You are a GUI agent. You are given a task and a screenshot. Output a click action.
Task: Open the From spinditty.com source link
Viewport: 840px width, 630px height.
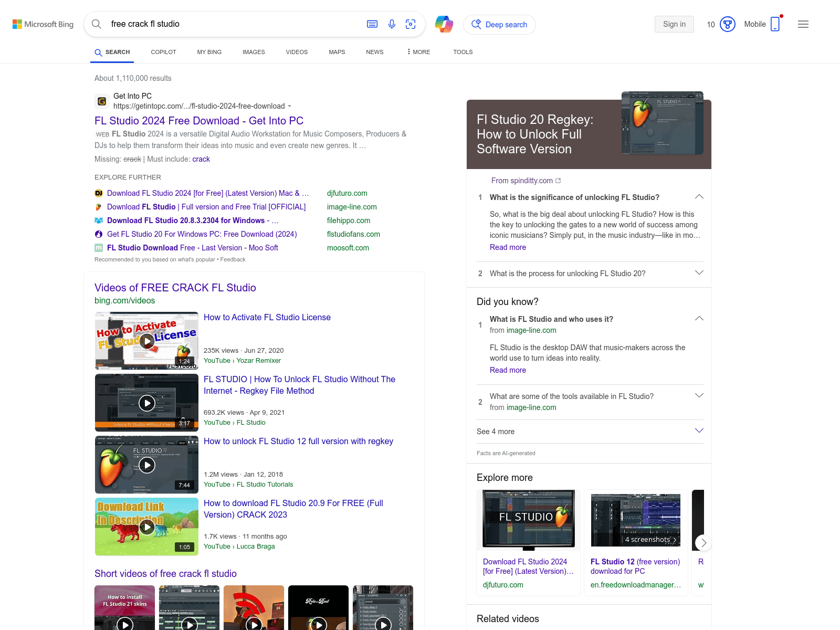[522, 181]
